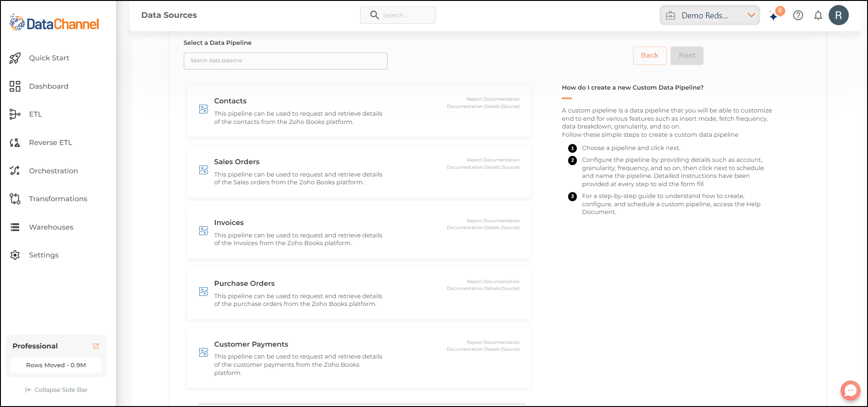Click the Purchase Orders pipeline icon

(204, 292)
